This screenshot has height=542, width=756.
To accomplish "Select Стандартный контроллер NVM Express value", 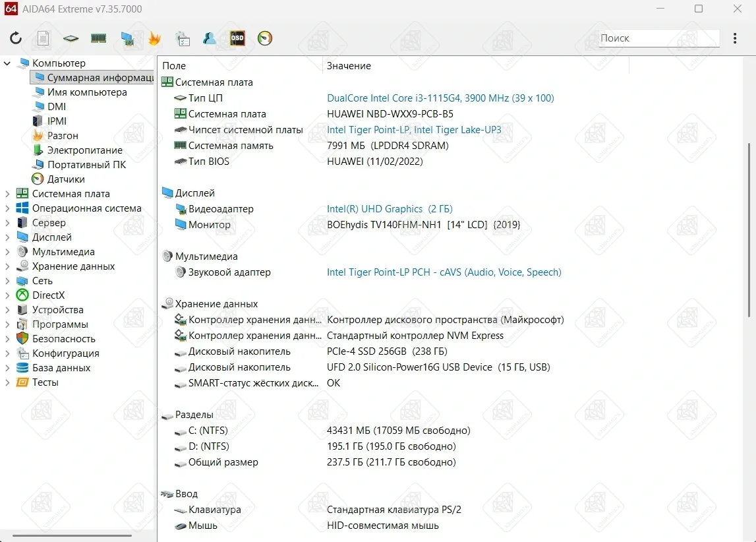I will point(415,336).
